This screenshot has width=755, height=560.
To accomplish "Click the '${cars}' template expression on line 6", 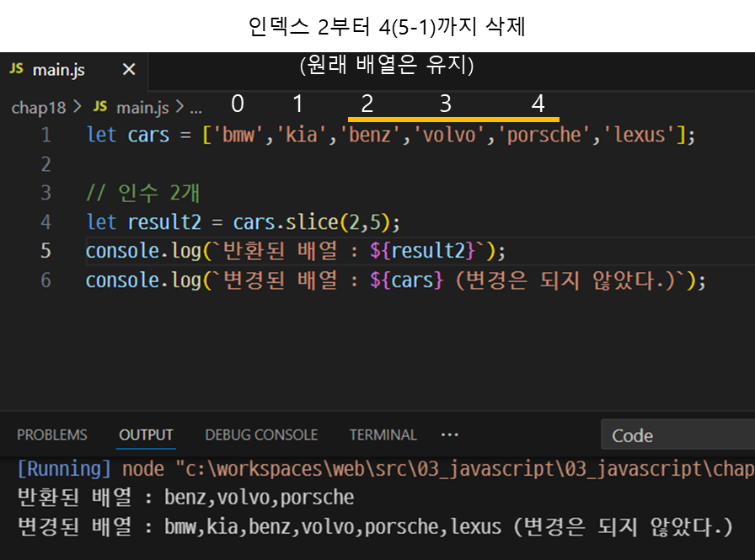I will pos(406,280).
